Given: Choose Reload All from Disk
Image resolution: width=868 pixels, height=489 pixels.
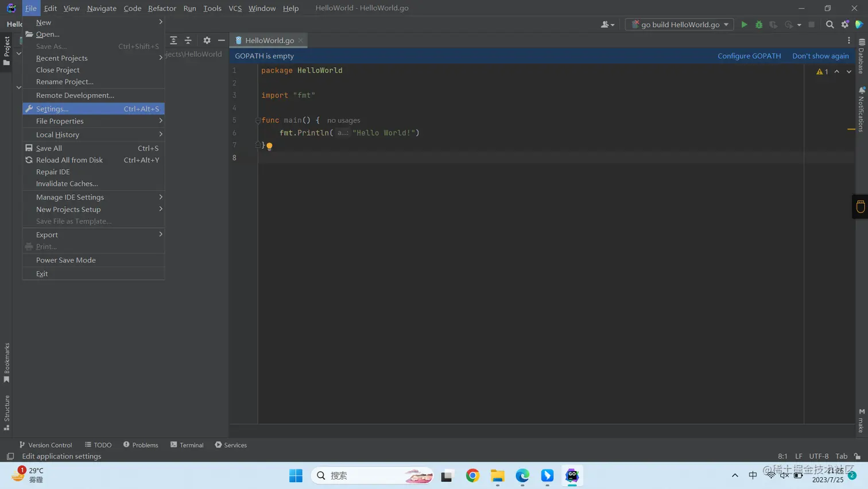Looking at the screenshot, I should (x=94, y=160).
